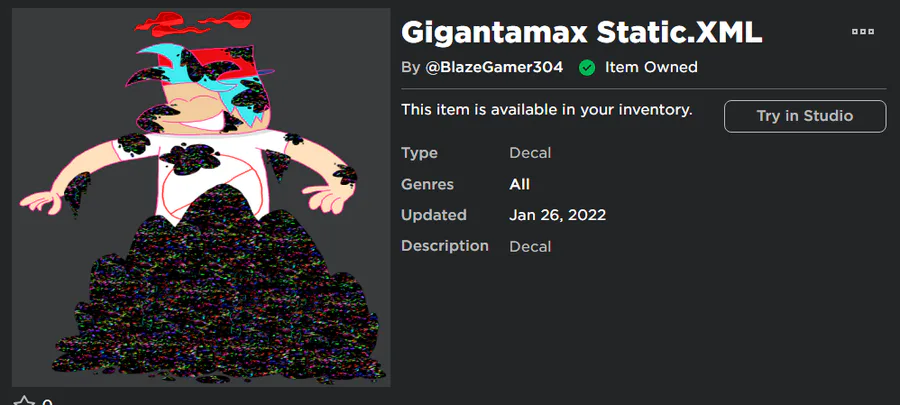
Task: Click the Updated field label
Action: coord(434,215)
